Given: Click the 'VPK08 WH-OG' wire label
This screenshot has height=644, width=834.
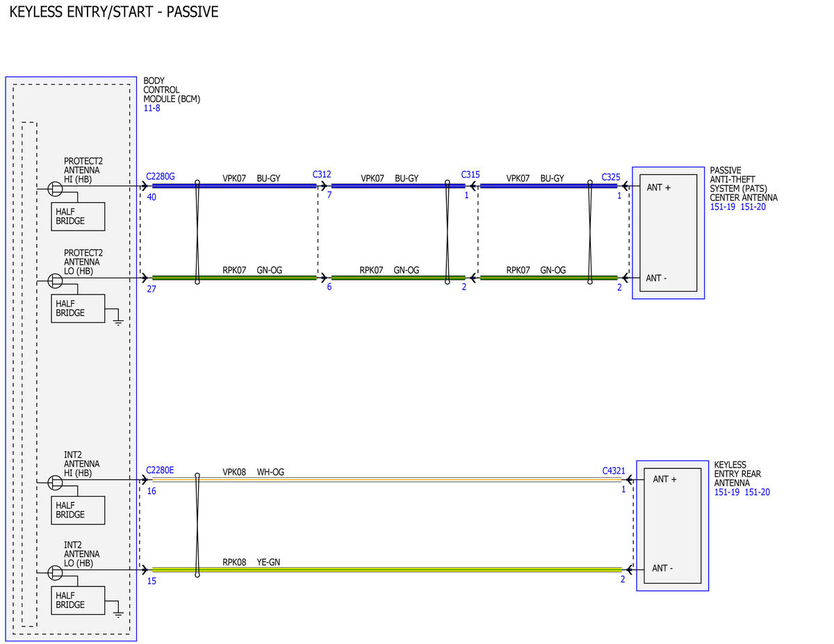Looking at the screenshot, I should pos(254,472).
